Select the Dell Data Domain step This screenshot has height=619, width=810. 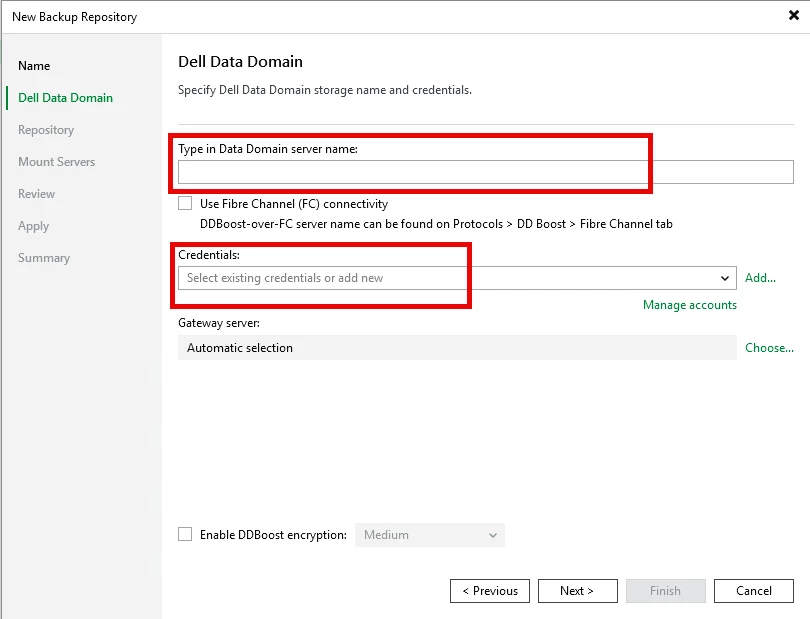coord(65,98)
